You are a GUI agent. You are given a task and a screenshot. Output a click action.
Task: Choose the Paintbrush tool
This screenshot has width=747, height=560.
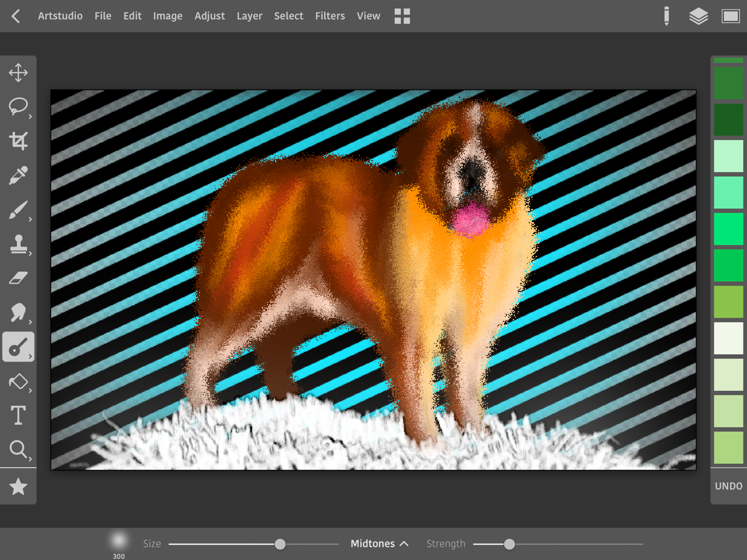tap(18, 210)
